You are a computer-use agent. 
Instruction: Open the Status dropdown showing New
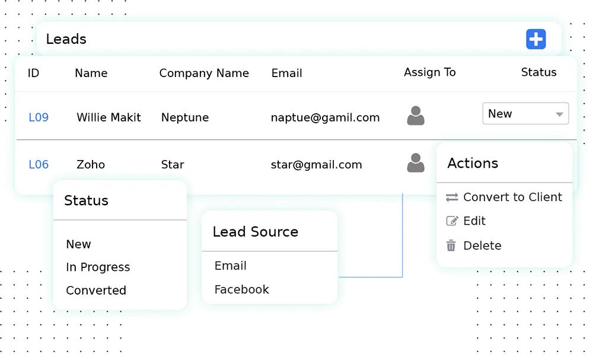[x=525, y=114]
